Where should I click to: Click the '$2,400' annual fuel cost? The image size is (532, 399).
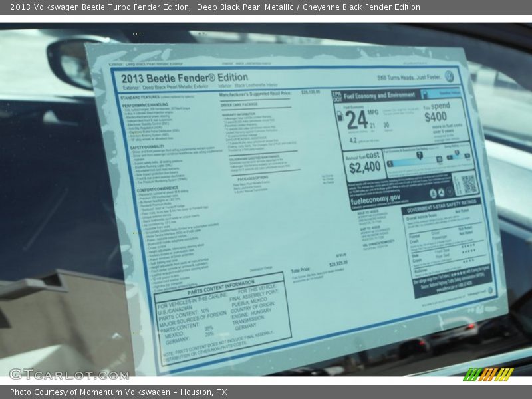click(364, 168)
